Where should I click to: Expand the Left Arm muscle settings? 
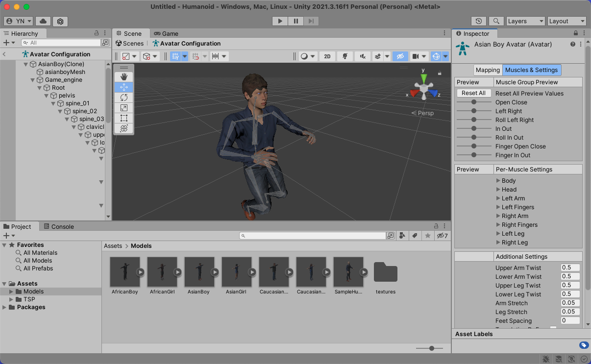pos(498,198)
